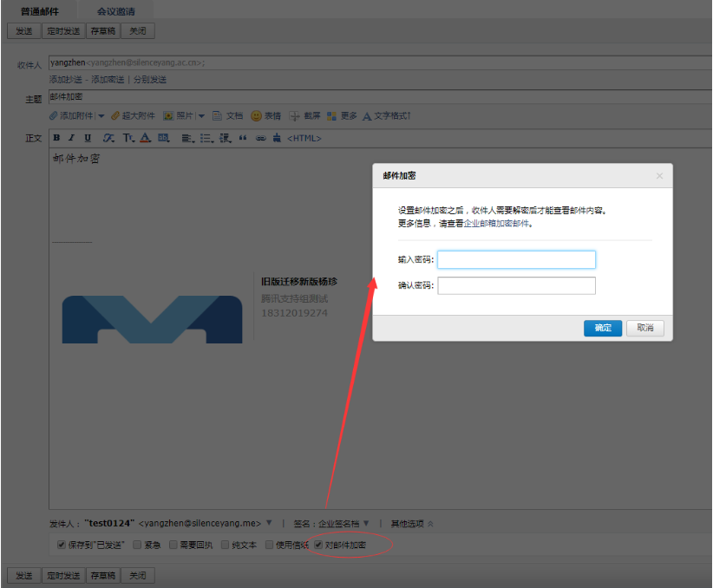This screenshot has height=588, width=713.
Task: Open the 发件人 sender dropdown arrow
Action: [x=269, y=521]
